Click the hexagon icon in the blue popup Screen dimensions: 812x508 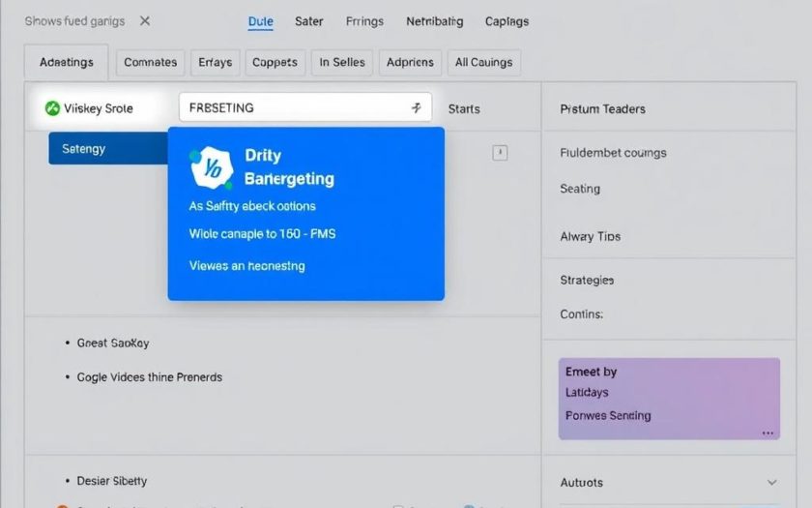[211, 167]
